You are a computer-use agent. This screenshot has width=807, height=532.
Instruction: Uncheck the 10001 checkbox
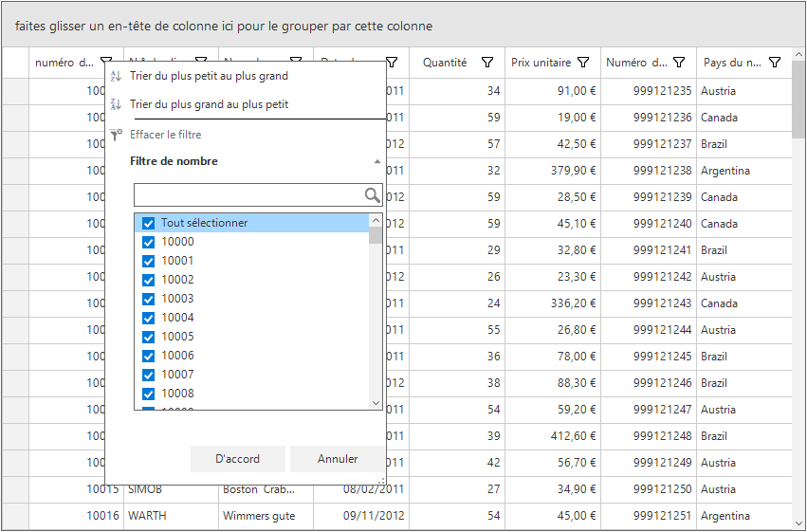pos(148,262)
